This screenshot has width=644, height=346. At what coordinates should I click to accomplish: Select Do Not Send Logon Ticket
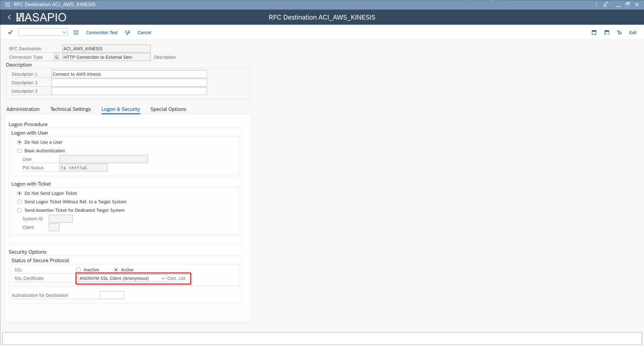[19, 193]
